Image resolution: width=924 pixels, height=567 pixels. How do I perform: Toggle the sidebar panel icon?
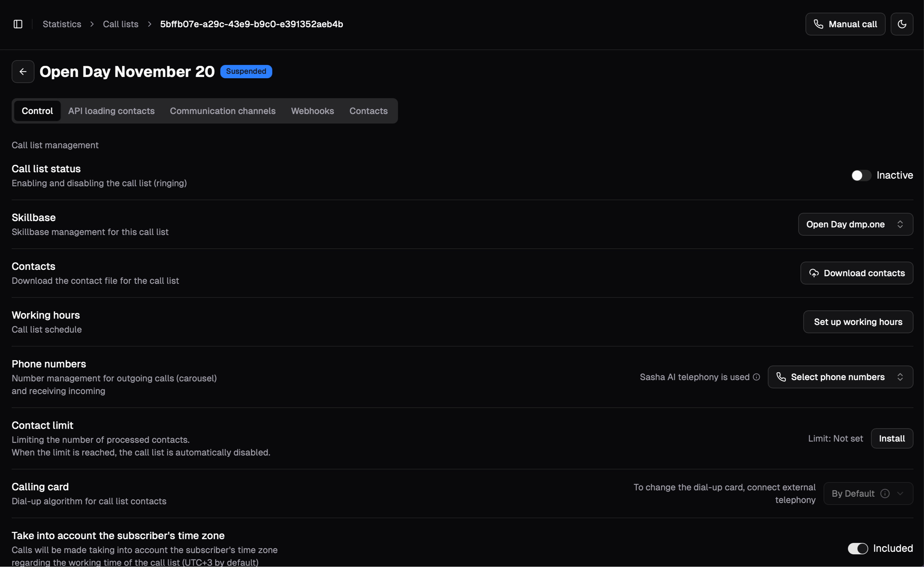click(x=18, y=24)
